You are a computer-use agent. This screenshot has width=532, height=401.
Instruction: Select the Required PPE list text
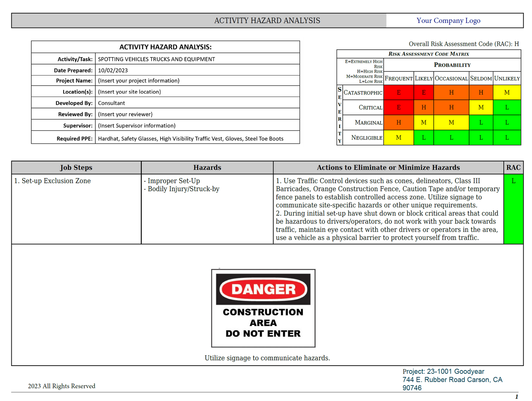click(191, 139)
